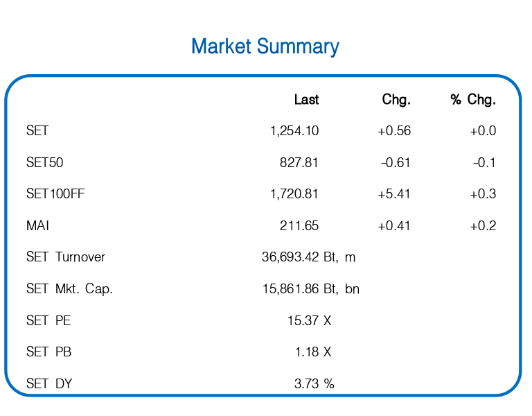532x416 pixels.
Task: Click SET100FF last value 1,720.81
Action: (x=294, y=194)
